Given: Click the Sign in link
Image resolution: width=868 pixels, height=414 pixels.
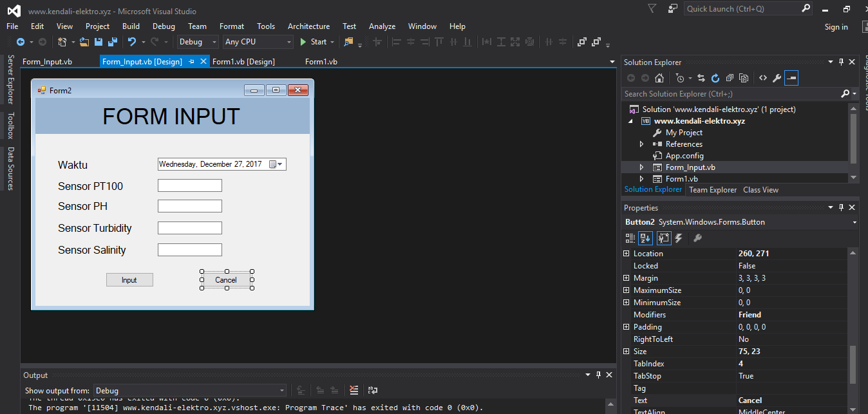Looking at the screenshot, I should [x=836, y=27].
